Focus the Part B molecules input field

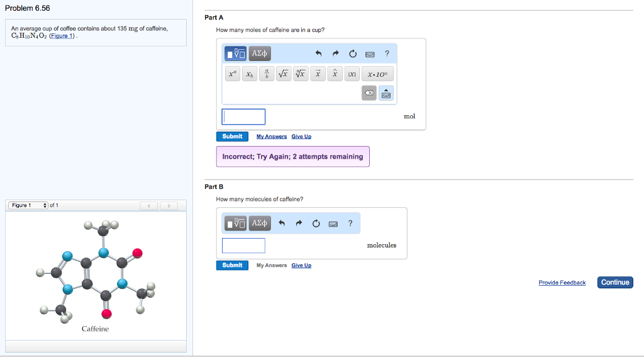click(243, 246)
